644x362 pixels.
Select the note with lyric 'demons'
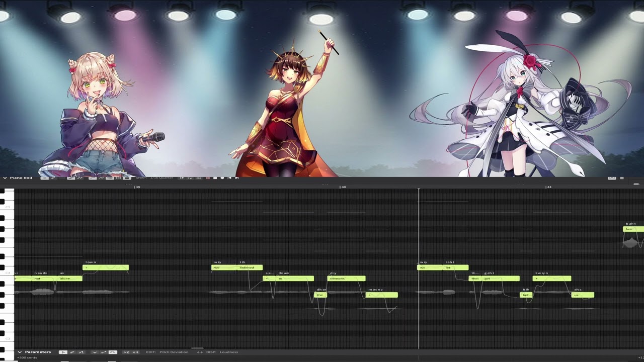click(346, 279)
